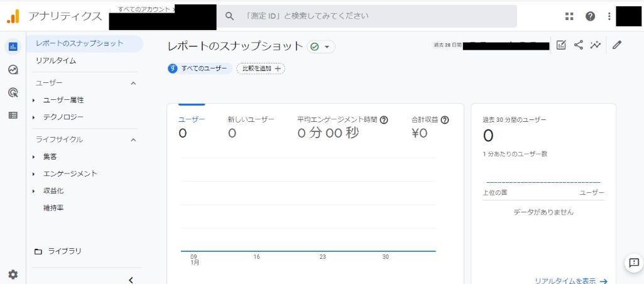644x284 pixels.
Task: Open the Advertising cursor-target icon in left rail
Action: point(13,93)
